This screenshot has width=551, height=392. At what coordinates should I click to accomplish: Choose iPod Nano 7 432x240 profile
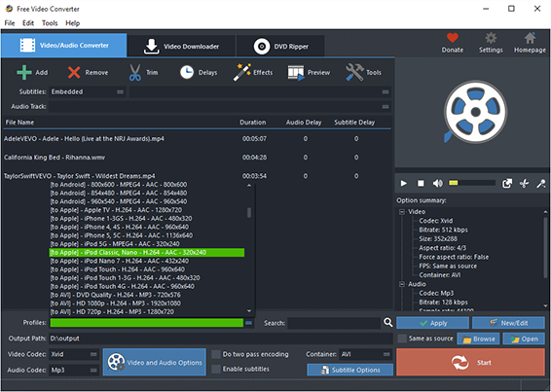click(x=120, y=261)
